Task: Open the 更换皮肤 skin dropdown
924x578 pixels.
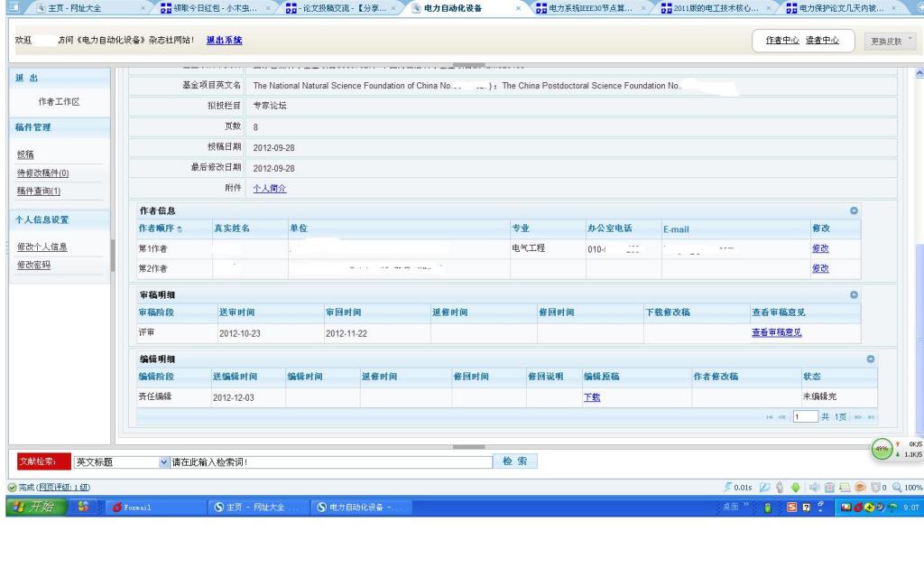Action: click(891, 41)
